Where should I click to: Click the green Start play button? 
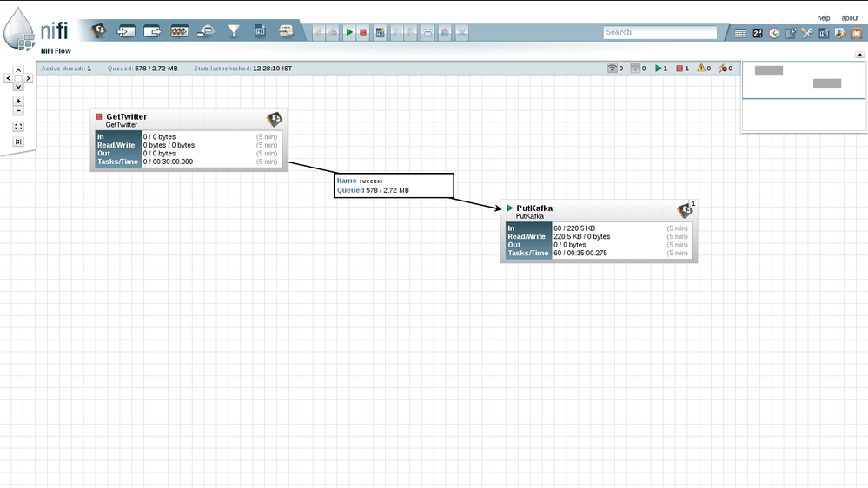point(349,32)
